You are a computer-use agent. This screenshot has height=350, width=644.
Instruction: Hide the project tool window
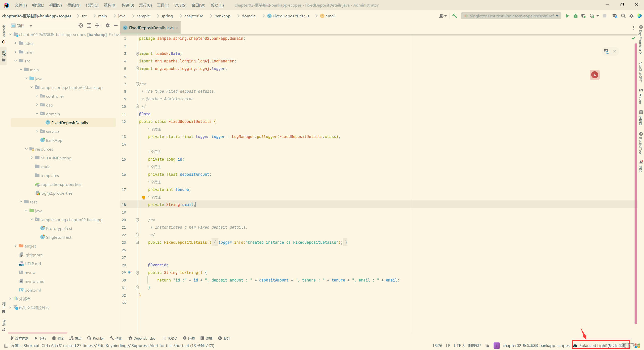116,25
